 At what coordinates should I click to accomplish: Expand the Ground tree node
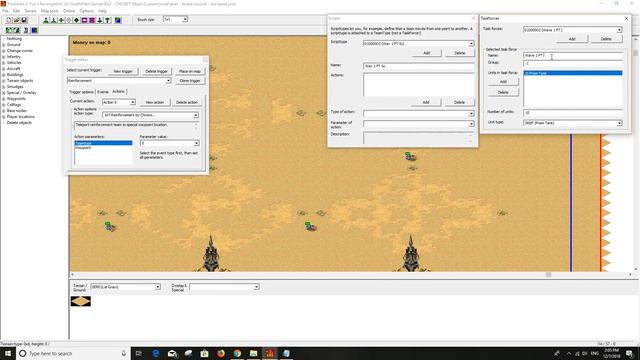click(4, 45)
